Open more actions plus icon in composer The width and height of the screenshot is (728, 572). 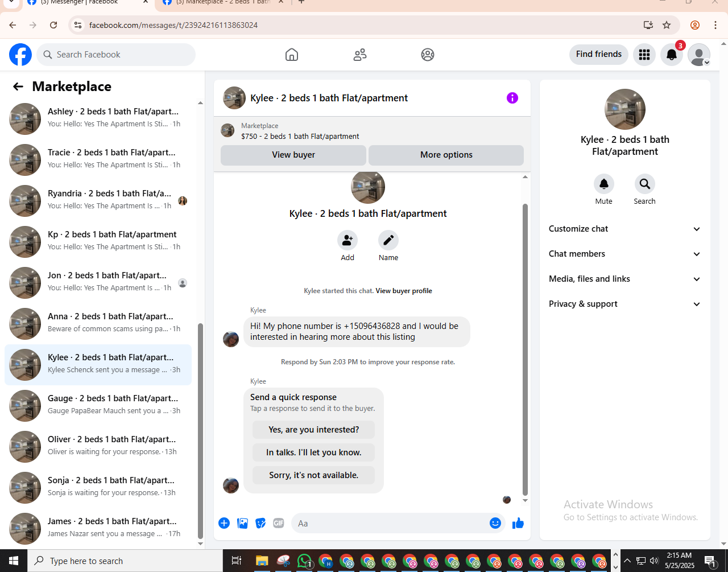click(x=224, y=523)
